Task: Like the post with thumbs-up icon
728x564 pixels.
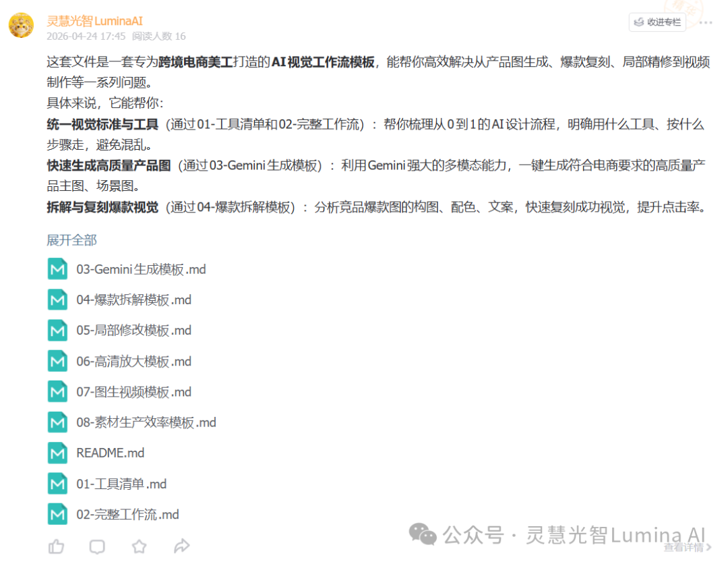Action: [x=56, y=546]
